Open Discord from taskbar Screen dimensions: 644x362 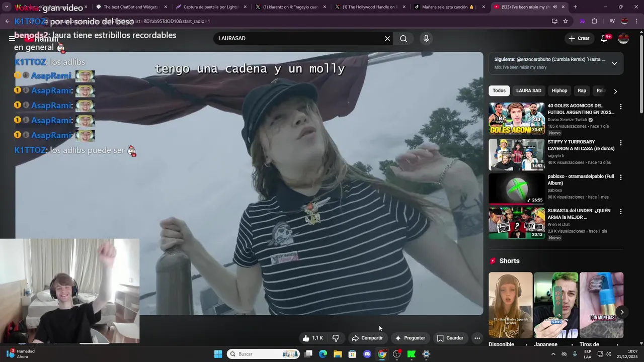pos(367,354)
